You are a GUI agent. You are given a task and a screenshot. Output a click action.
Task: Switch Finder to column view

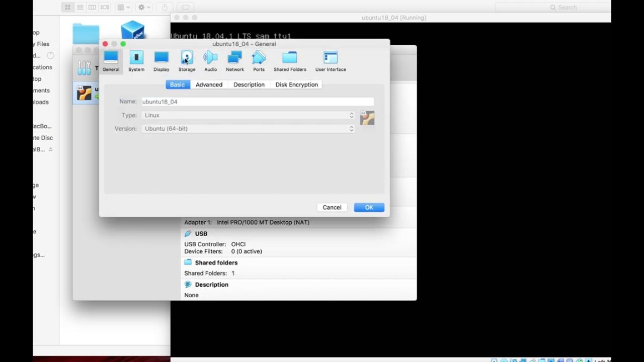click(92, 7)
